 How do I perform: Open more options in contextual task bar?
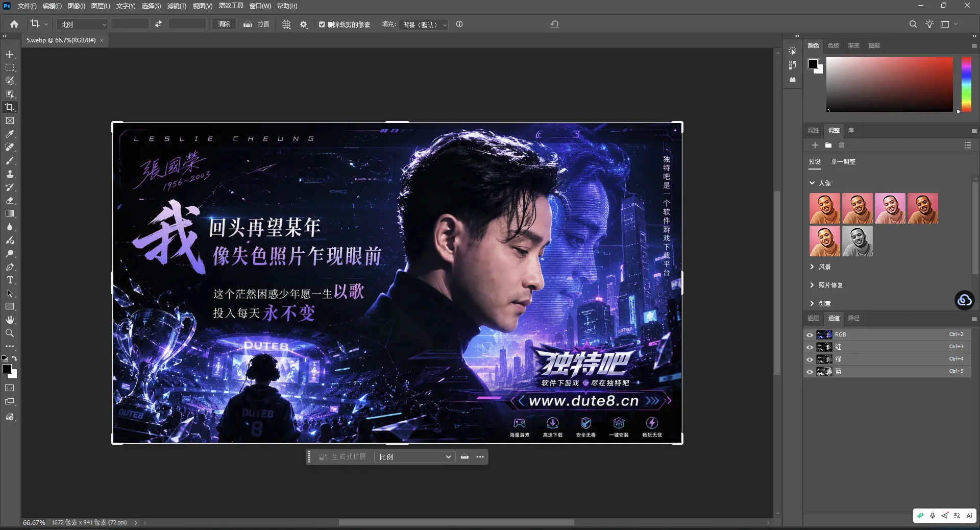click(480, 457)
